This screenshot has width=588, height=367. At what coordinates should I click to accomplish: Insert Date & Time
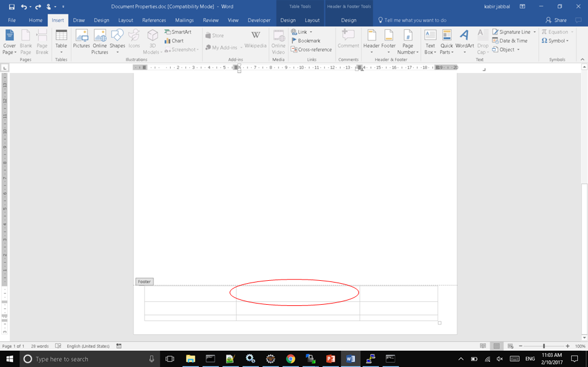509,41
